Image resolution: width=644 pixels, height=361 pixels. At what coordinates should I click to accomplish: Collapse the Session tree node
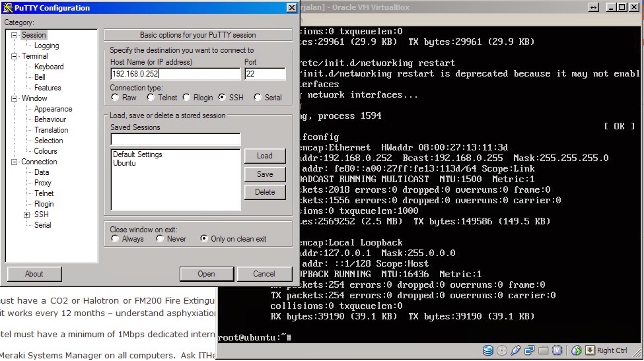coord(15,35)
